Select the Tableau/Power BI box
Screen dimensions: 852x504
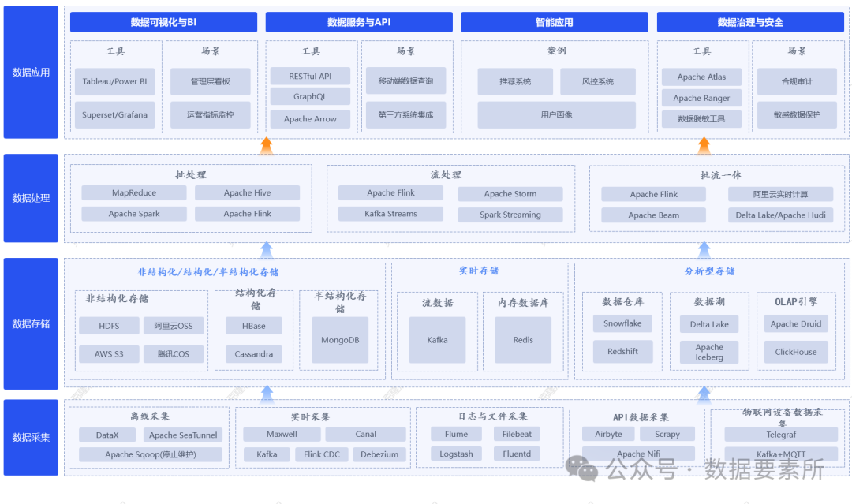tap(115, 81)
